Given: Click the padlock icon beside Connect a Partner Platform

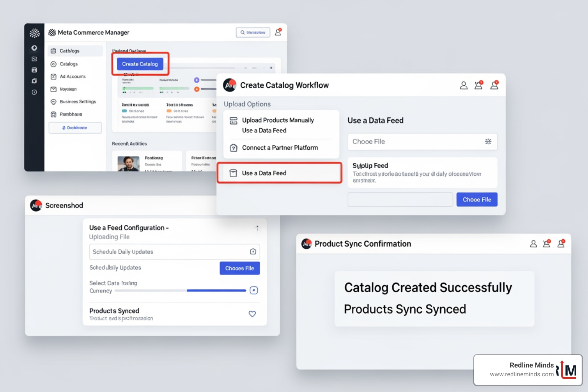Looking at the screenshot, I should tap(234, 147).
